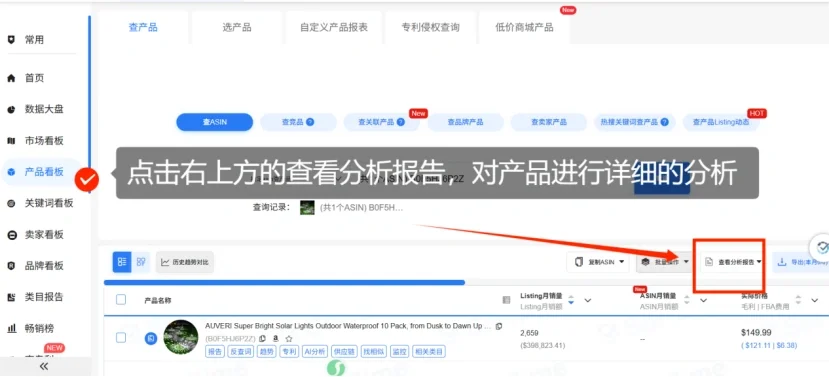
Task: Expand the Listing月销量 column chevron
Action: click(587, 300)
